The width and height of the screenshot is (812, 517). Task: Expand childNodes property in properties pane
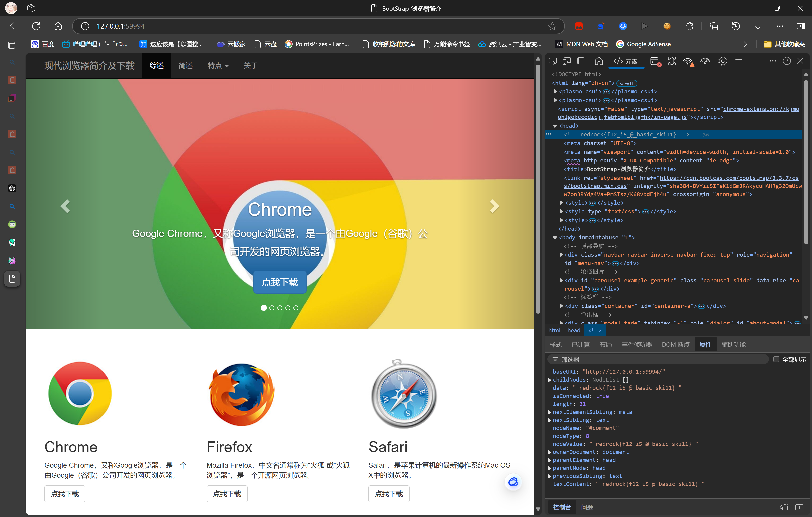pyautogui.click(x=549, y=380)
